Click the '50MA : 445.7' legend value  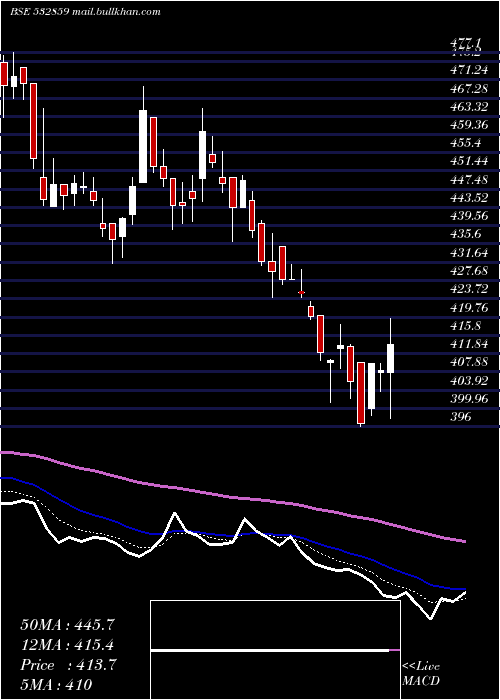click(x=68, y=625)
